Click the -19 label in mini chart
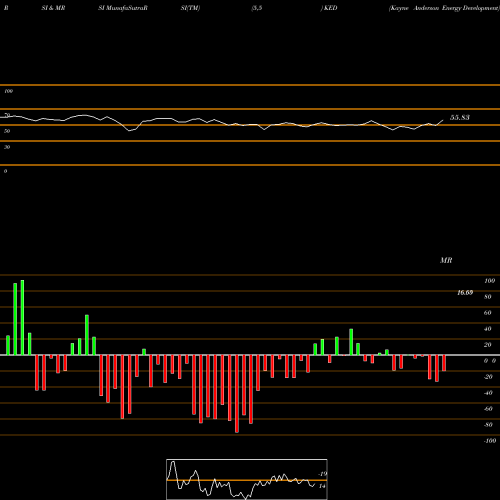Image resolution: width=500 pixels, height=500 pixels. [x=323, y=474]
